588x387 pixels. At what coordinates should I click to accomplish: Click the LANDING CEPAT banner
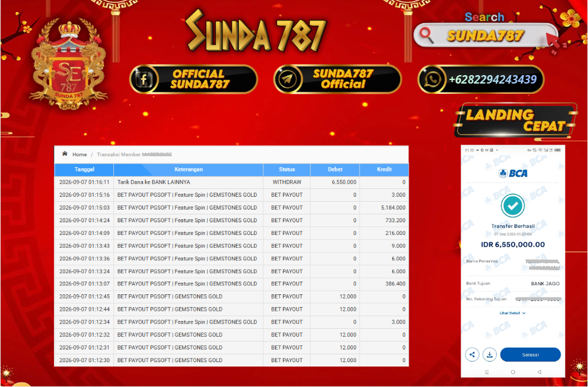pyautogui.click(x=516, y=120)
